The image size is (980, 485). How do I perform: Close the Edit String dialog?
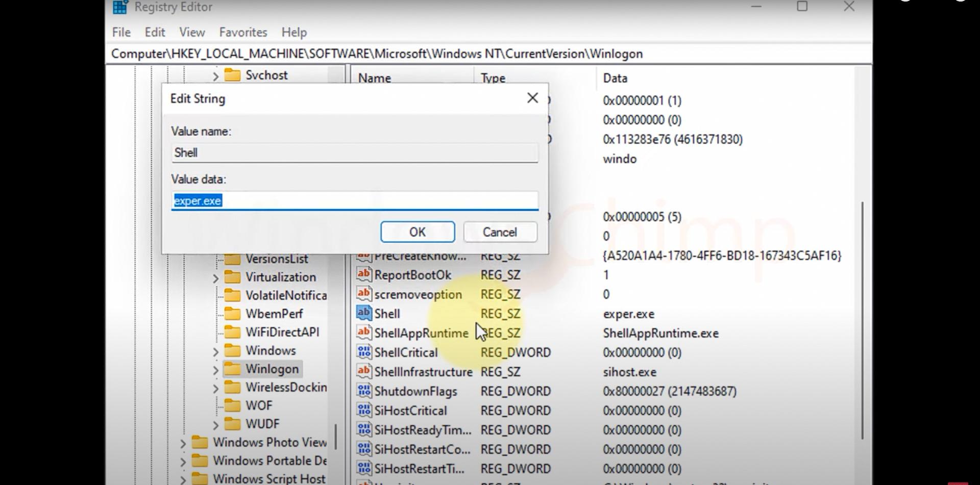[532, 98]
